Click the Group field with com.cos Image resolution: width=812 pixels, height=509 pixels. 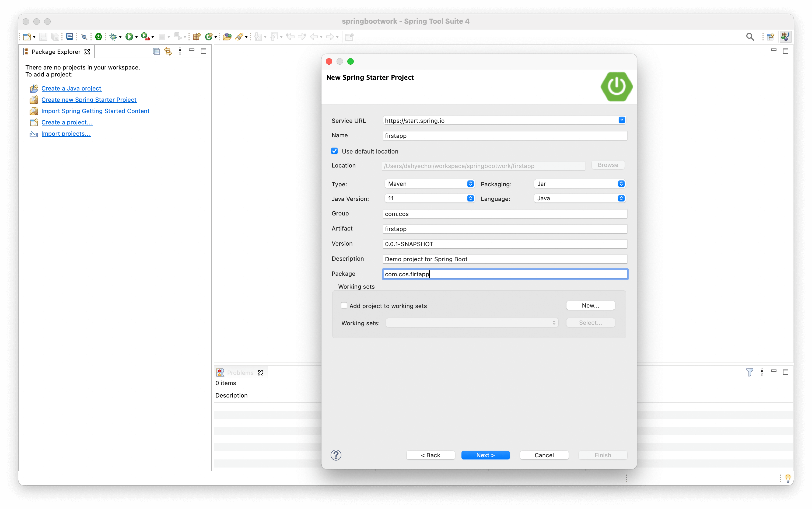(x=505, y=214)
